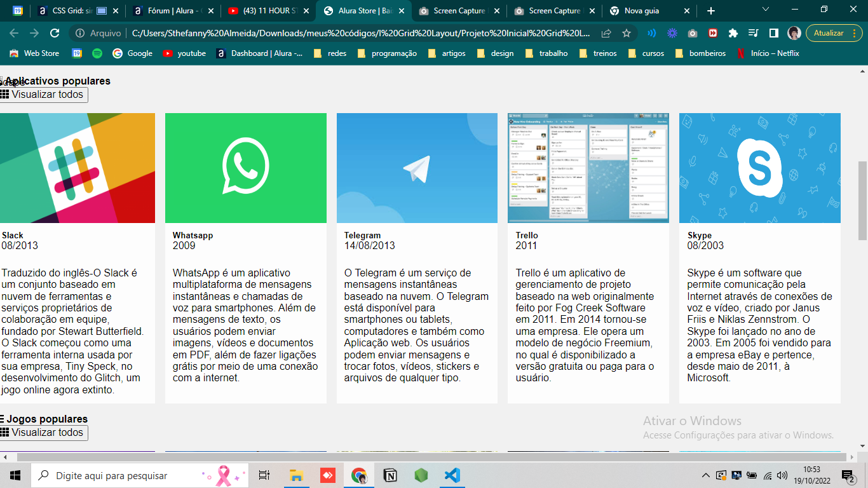Open Google bookmark
The height and width of the screenshot is (488, 868).
(x=133, y=53)
